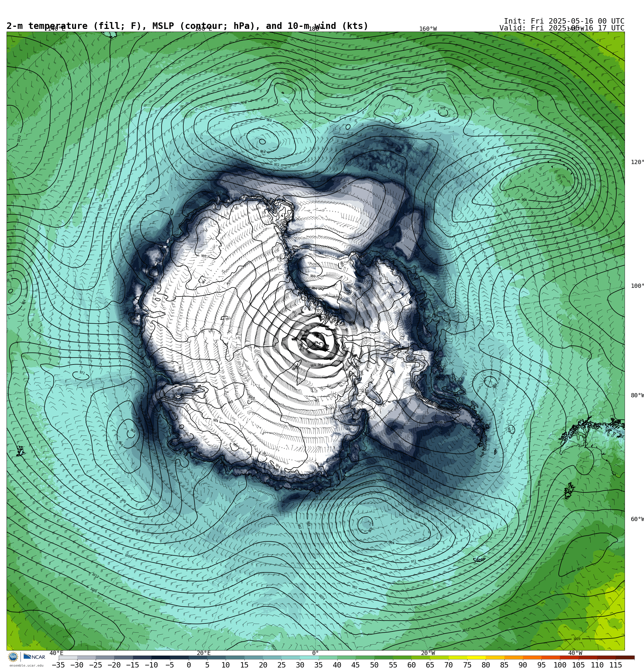Click the 70 colorbar tick label
The height and width of the screenshot is (669, 644).
[x=448, y=665]
